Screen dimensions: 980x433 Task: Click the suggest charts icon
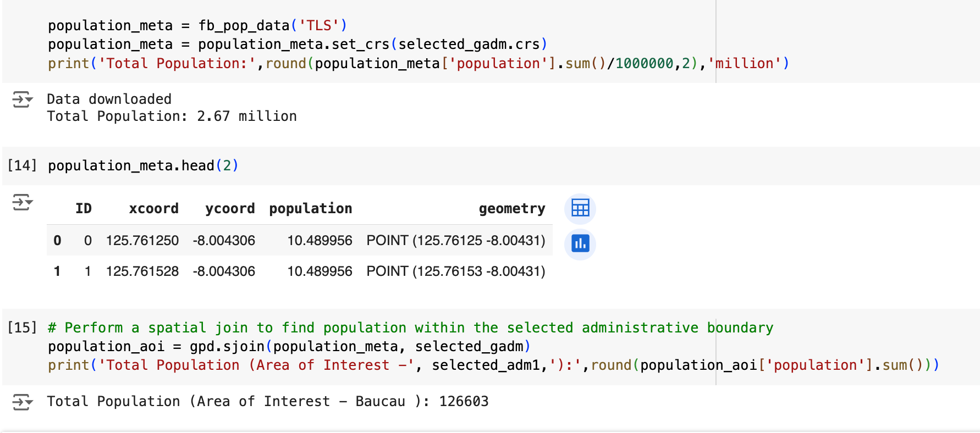pos(580,243)
